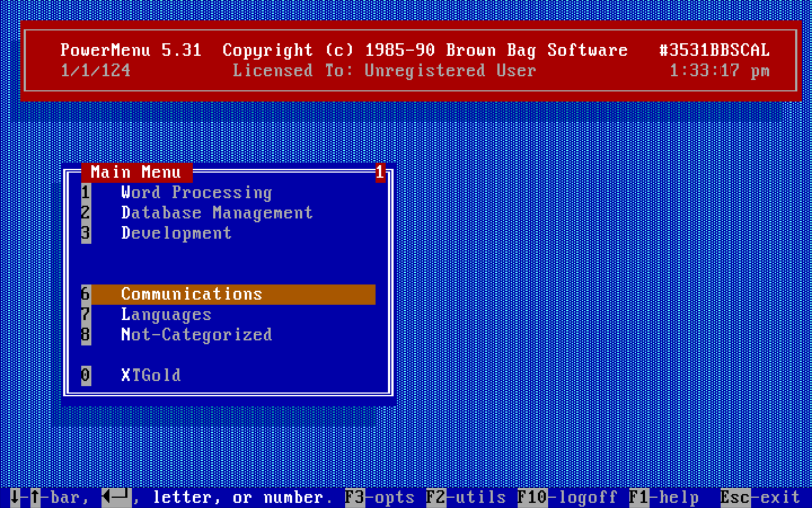Screen dimensions: 812x508
Task: Click the PowerMenu 5.31 title text
Action: click(131, 50)
